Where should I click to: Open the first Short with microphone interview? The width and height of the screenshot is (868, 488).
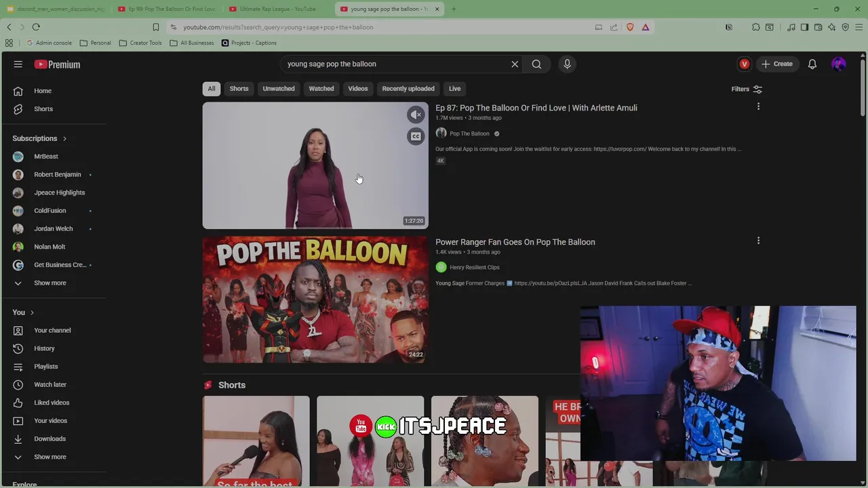(256, 441)
